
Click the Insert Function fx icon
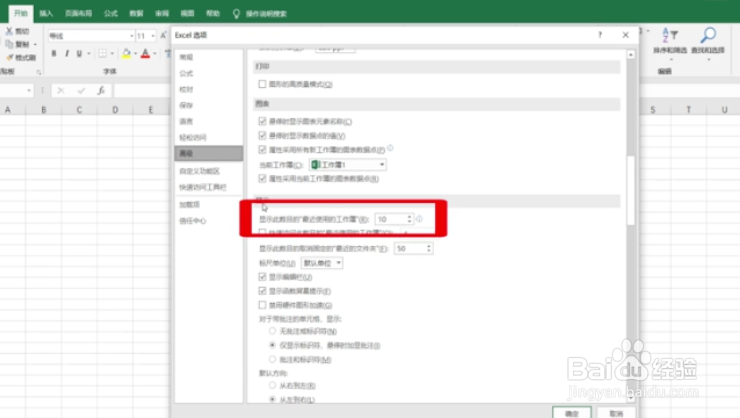101,90
